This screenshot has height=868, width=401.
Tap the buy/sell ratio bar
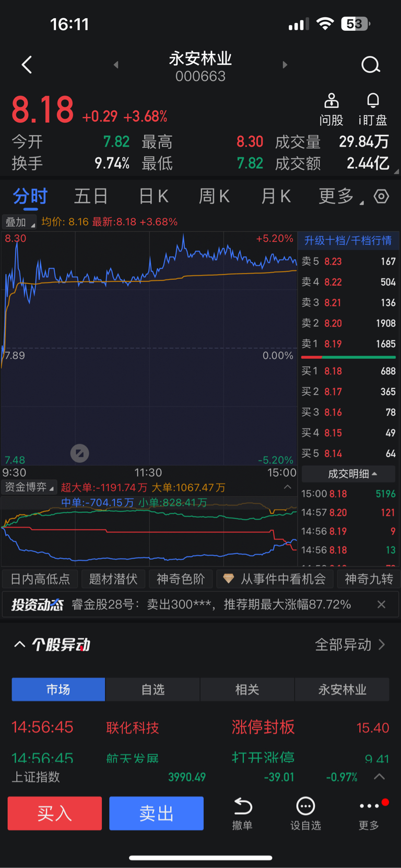[x=348, y=357]
